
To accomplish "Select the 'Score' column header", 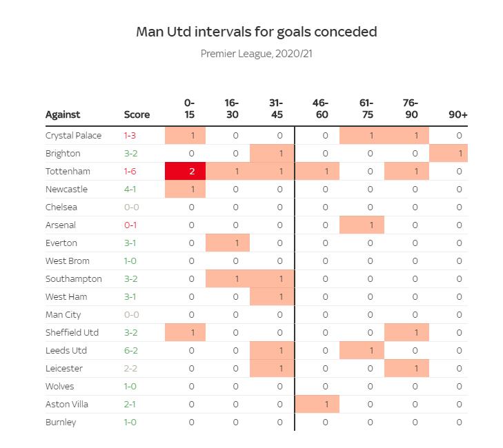I will pyautogui.click(x=137, y=114).
